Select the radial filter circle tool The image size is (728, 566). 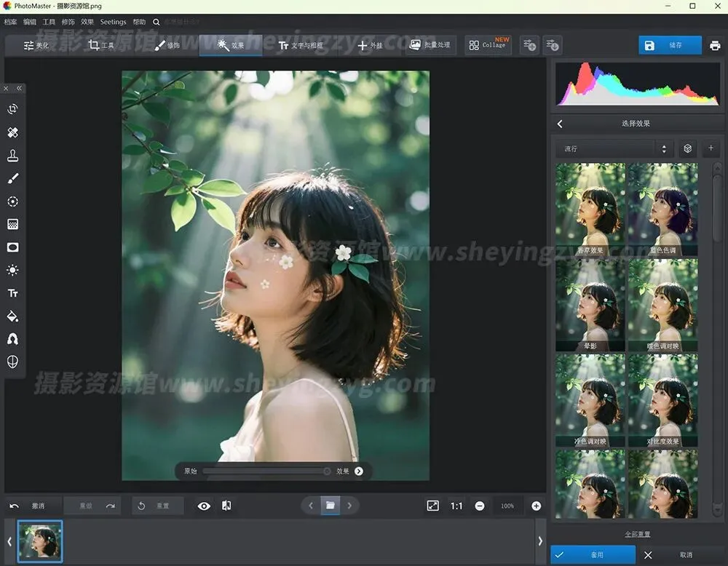click(12, 202)
